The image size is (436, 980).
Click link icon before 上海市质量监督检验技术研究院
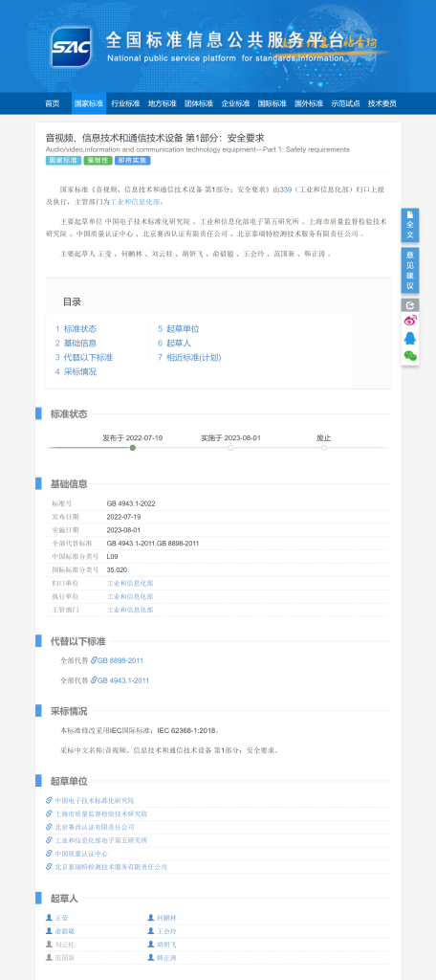pos(49,813)
